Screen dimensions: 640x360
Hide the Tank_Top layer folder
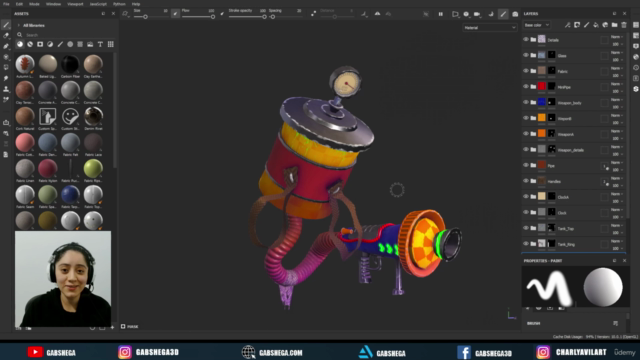[526, 228]
